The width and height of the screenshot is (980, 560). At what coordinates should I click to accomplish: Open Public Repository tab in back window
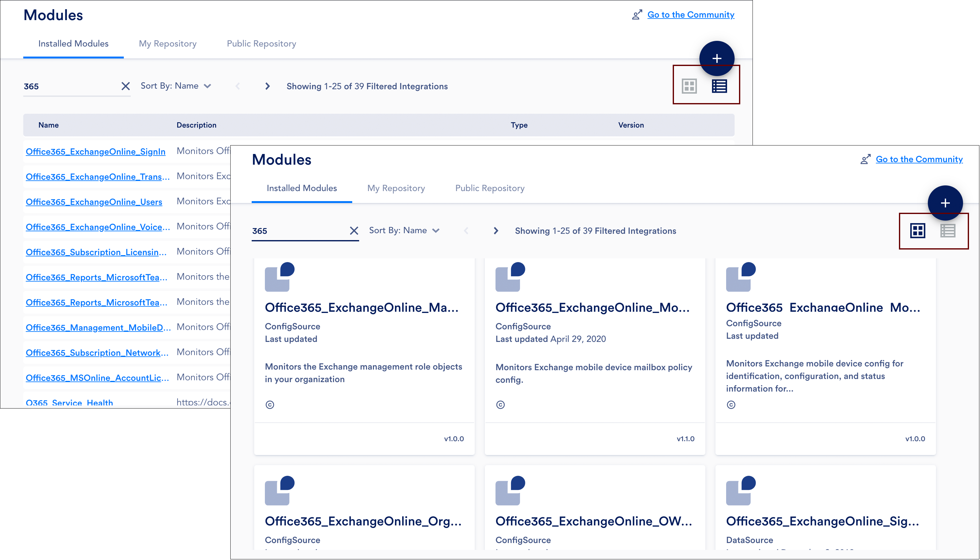click(x=261, y=43)
